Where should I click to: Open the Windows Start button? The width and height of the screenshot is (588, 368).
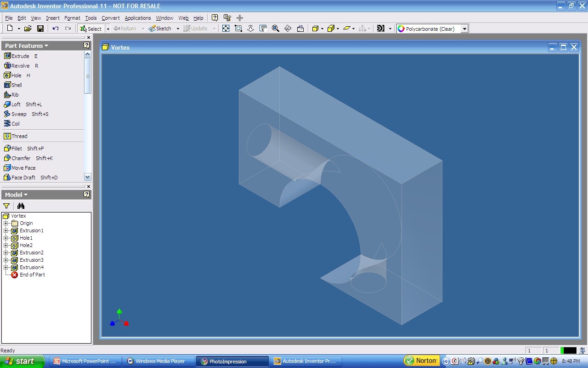pos(22,361)
